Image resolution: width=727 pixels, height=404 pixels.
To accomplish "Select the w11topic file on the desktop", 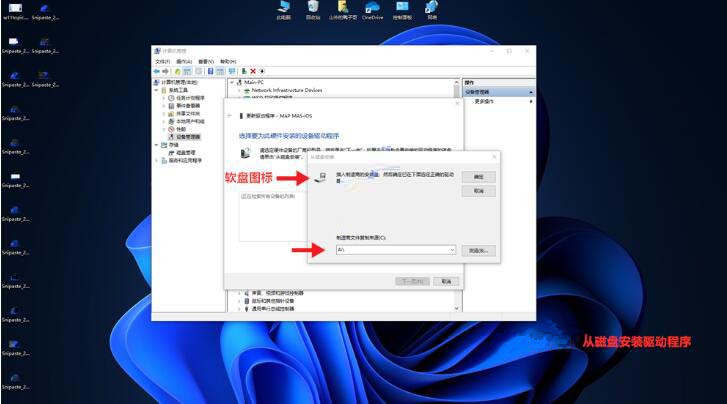I will (15, 12).
